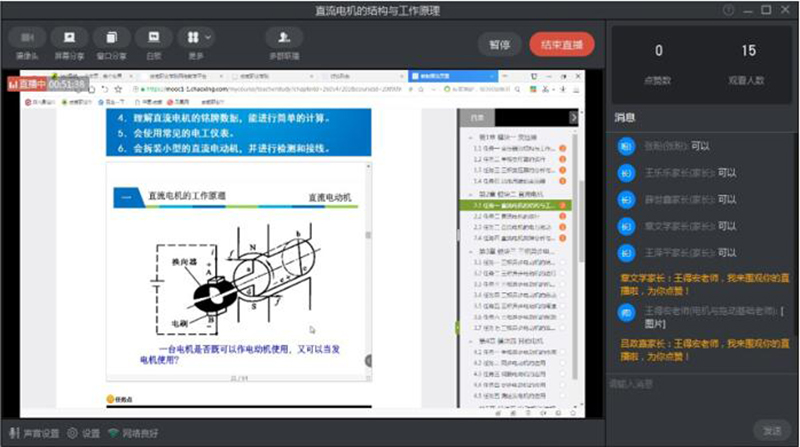Open window sharing (窗口分享) icon
Image resolution: width=800 pixels, height=447 pixels.
pyautogui.click(x=111, y=42)
